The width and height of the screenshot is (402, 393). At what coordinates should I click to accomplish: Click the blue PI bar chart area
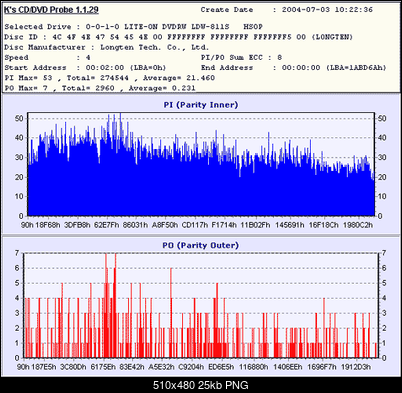tap(201, 164)
